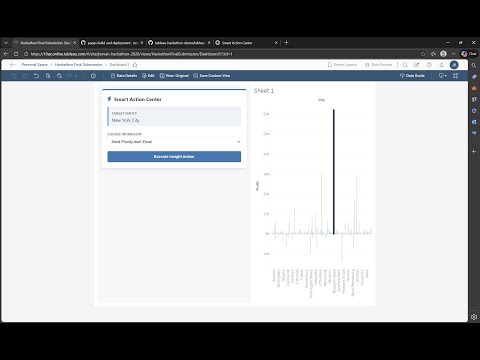Open the tab search chevron in the browser
480x360 pixels.
pyautogui.click(x=6, y=43)
